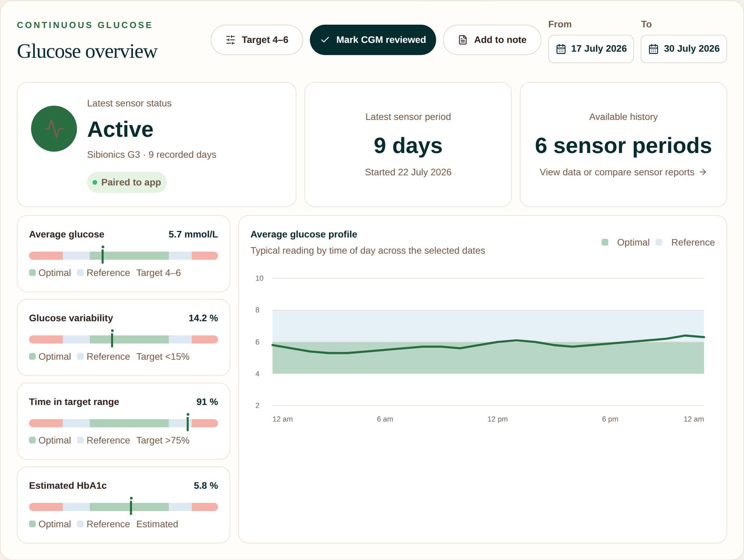Click the Sibionics G3 · 9 recorded days text
The width and height of the screenshot is (744, 560).
[x=152, y=154]
